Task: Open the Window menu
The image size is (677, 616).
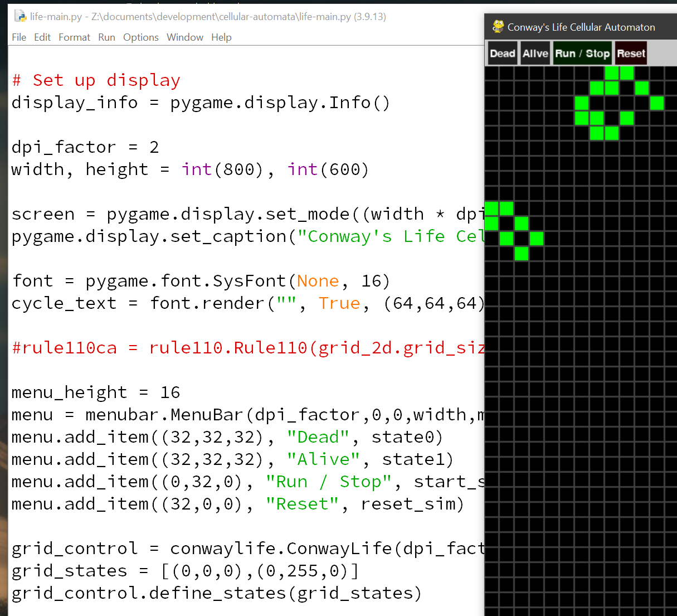Action: coord(184,37)
